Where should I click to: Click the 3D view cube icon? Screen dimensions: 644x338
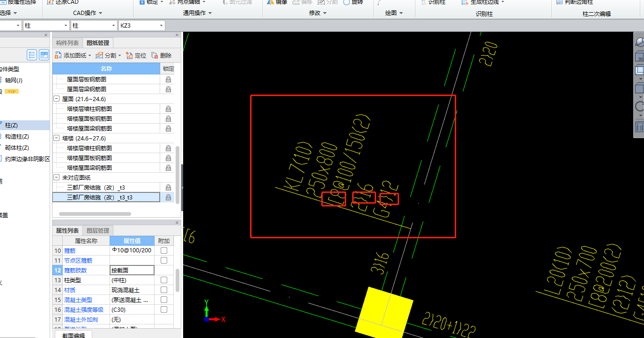point(639,57)
